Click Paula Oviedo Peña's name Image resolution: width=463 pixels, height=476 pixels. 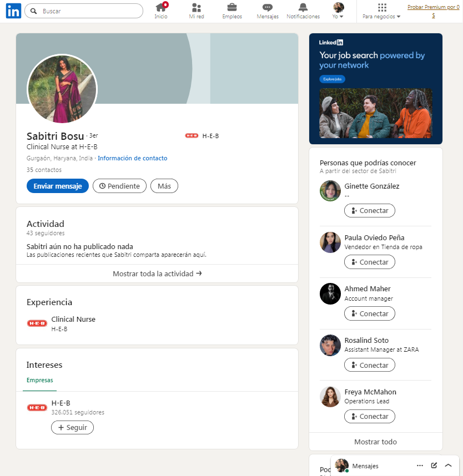click(374, 237)
